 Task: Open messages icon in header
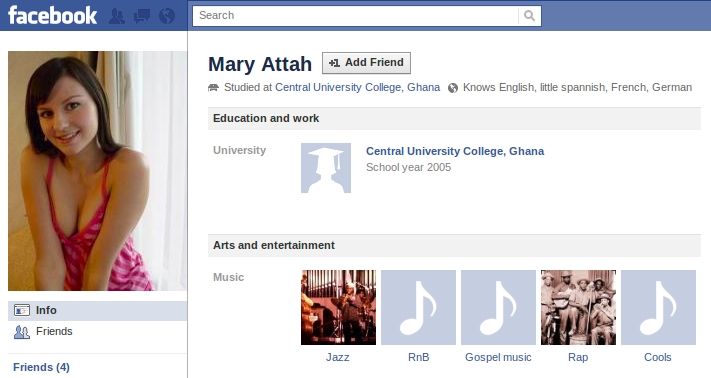coord(142,16)
